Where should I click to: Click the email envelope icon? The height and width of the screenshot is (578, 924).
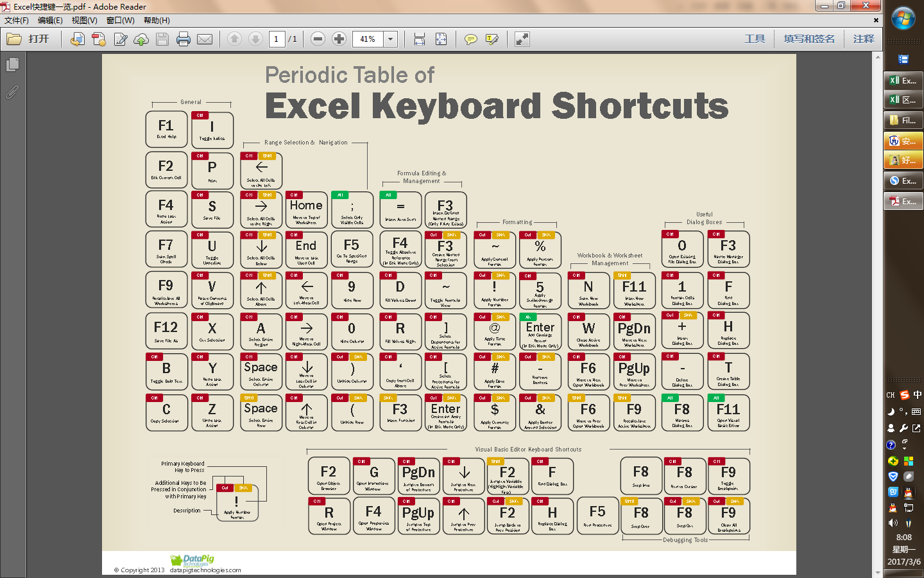[x=205, y=39]
